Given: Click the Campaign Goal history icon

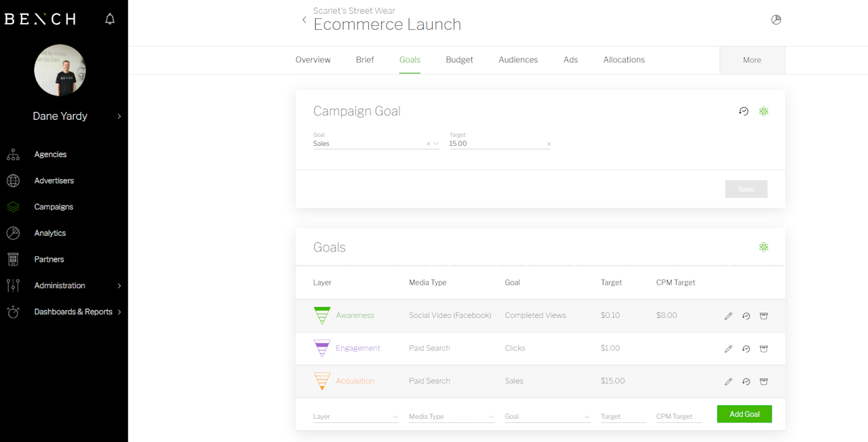Looking at the screenshot, I should tap(744, 111).
